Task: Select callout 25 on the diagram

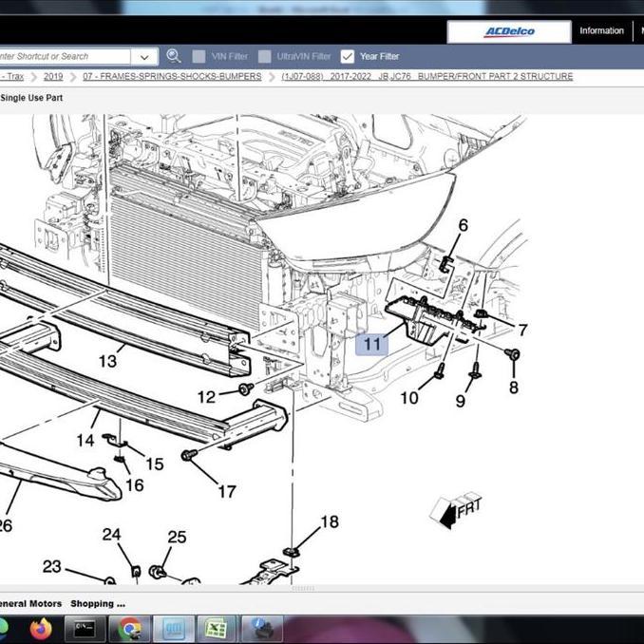Action: [x=177, y=537]
